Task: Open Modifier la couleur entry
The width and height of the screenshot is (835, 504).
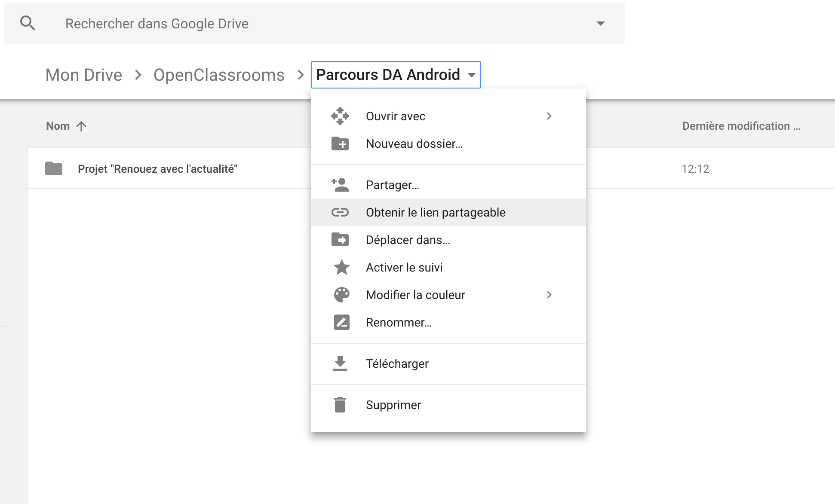Action: 448,295
